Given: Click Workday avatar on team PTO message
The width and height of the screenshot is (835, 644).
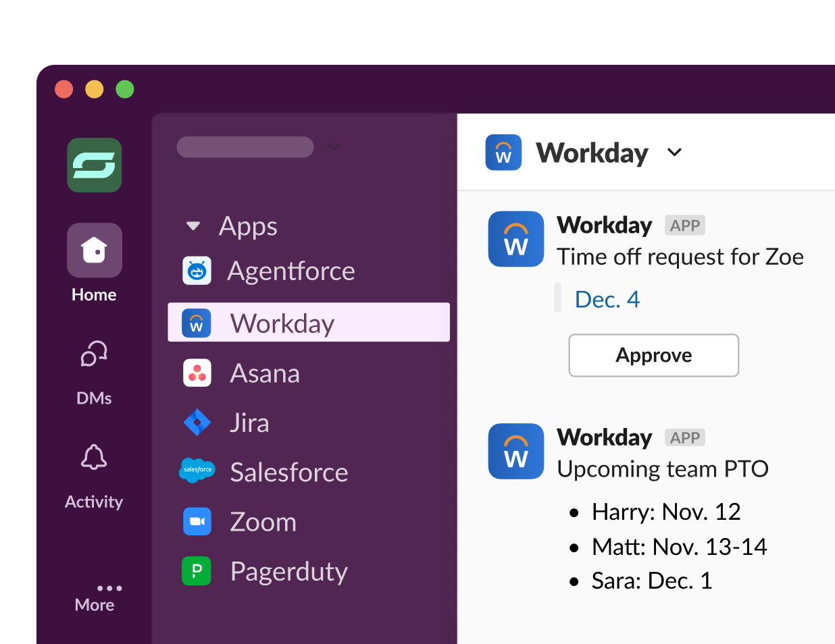Looking at the screenshot, I should point(516,451).
